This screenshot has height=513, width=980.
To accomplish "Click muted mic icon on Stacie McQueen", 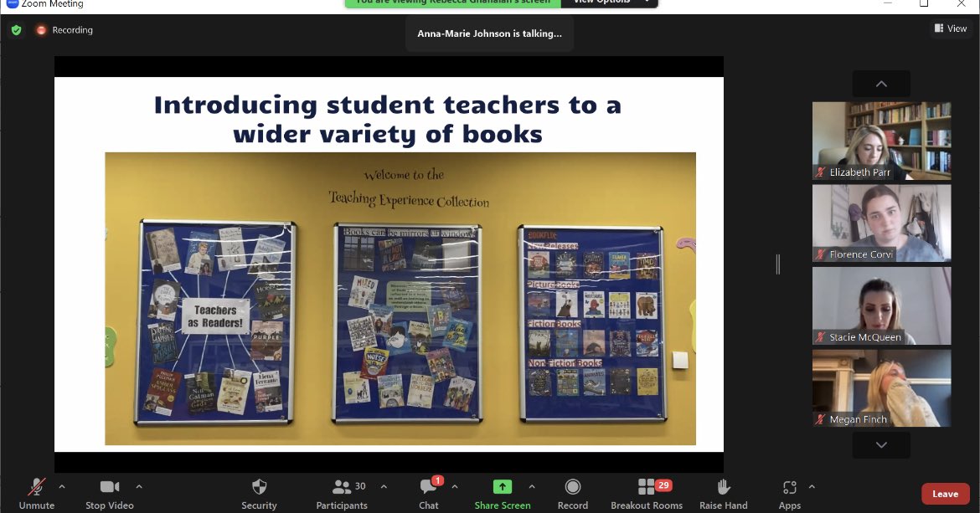I will tap(821, 337).
